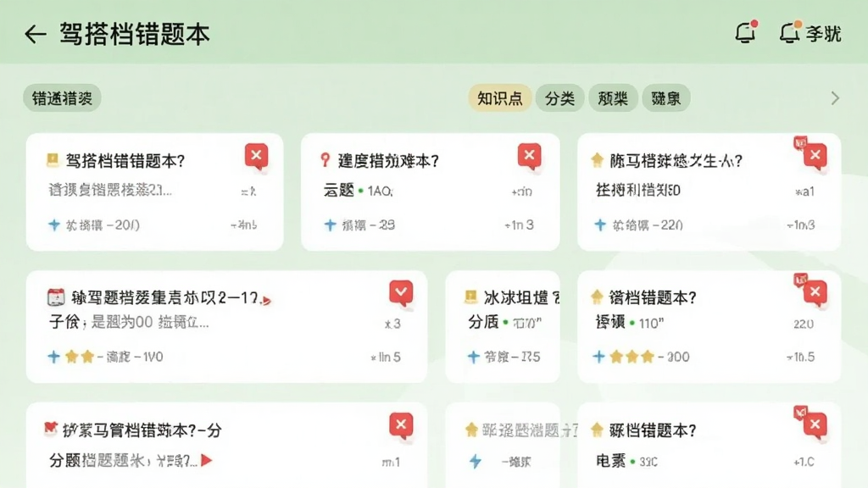Click the star icon on the faded bottom card
Image resolution: width=868 pixels, height=488 pixels.
pos(471,430)
